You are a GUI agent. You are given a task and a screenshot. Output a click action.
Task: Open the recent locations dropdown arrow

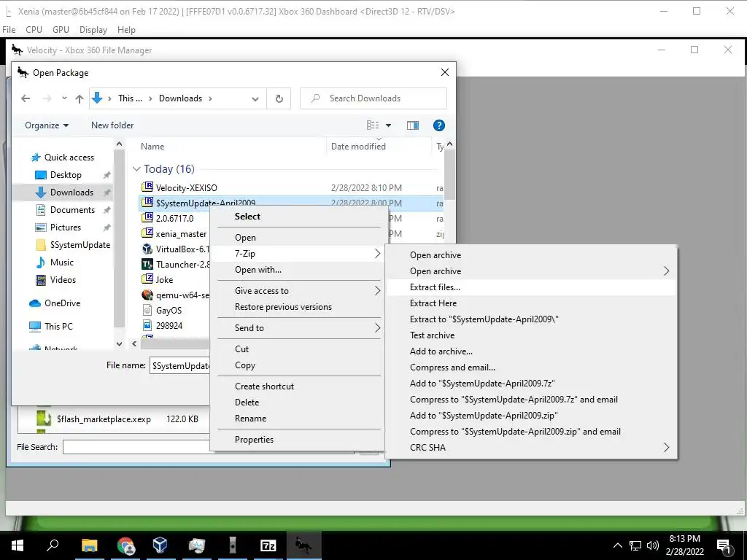click(64, 98)
